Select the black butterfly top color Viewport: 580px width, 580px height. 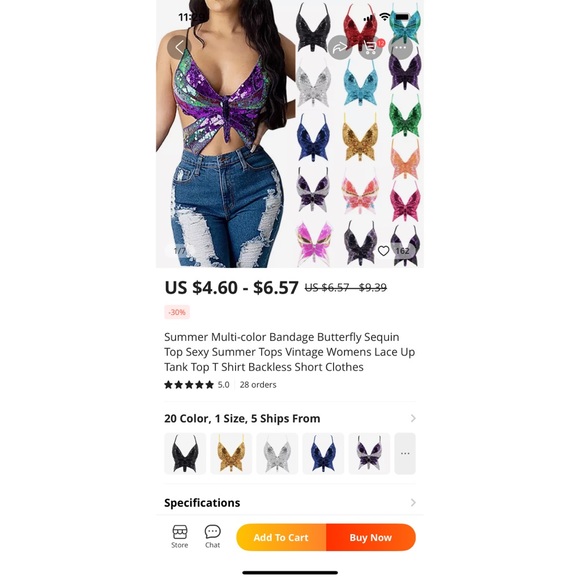coord(185,453)
